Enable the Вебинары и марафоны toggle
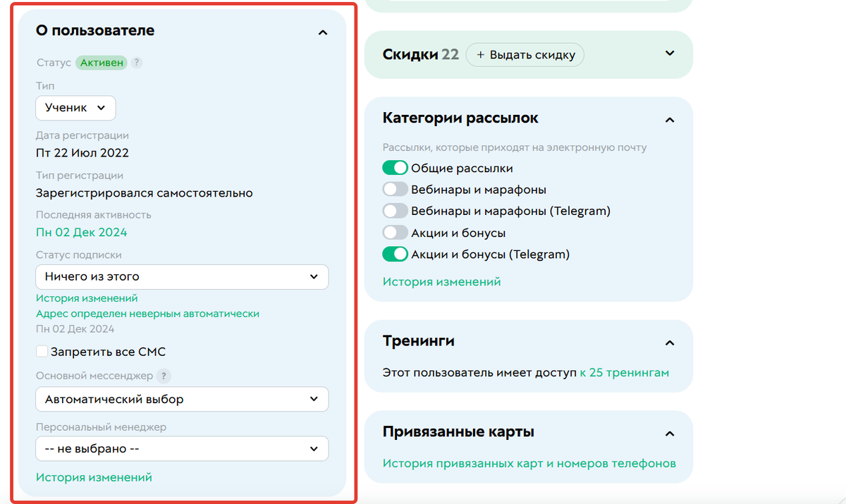This screenshot has height=504, width=846. [396, 189]
